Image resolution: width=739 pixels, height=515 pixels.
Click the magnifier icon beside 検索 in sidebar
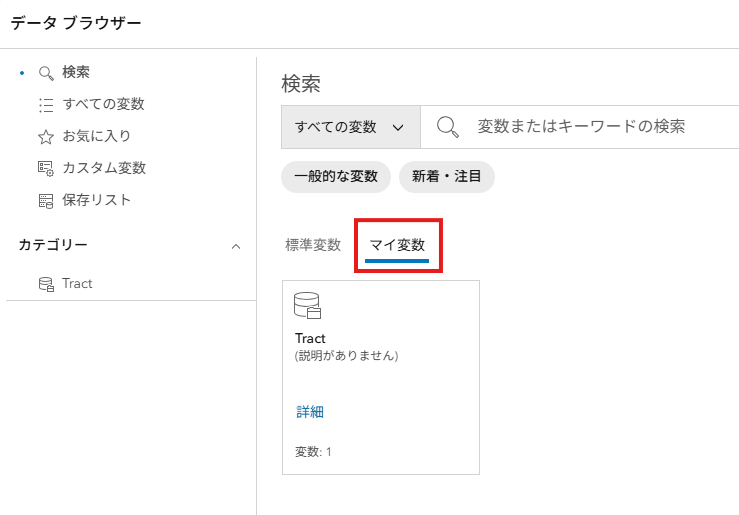coord(45,72)
